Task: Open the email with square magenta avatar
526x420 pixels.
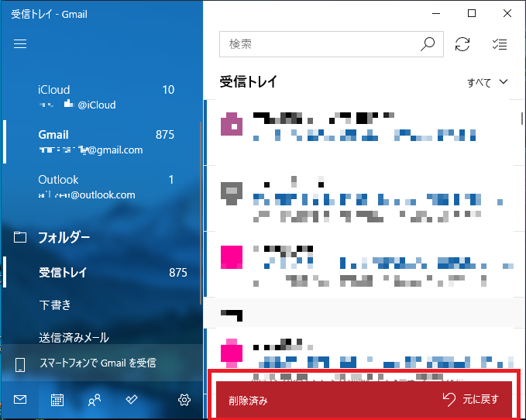Action: [364, 264]
